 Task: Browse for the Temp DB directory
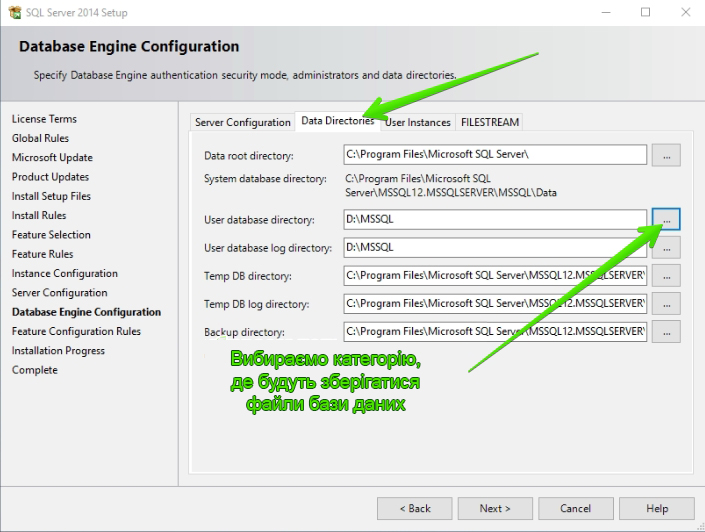(x=666, y=276)
